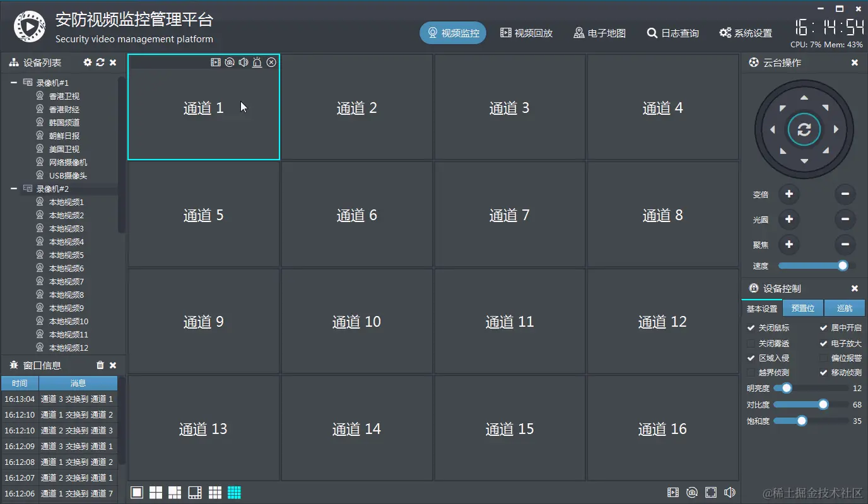Uncheck the 移动侦测 checkbox
Image resolution: width=868 pixels, height=504 pixels.
[823, 373]
